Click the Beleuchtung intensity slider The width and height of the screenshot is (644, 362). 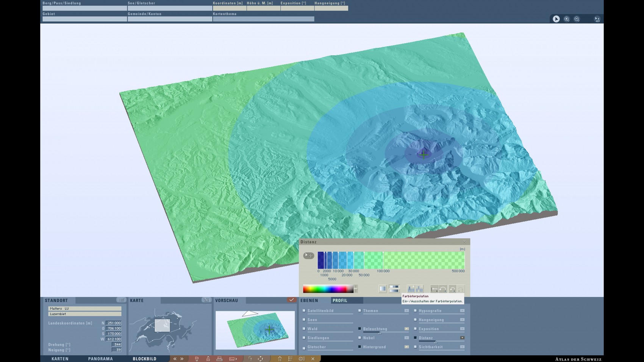[x=380, y=333]
